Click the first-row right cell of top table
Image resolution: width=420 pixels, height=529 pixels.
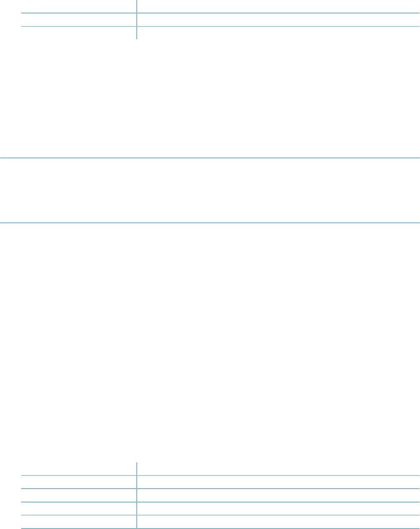click(278, 6)
